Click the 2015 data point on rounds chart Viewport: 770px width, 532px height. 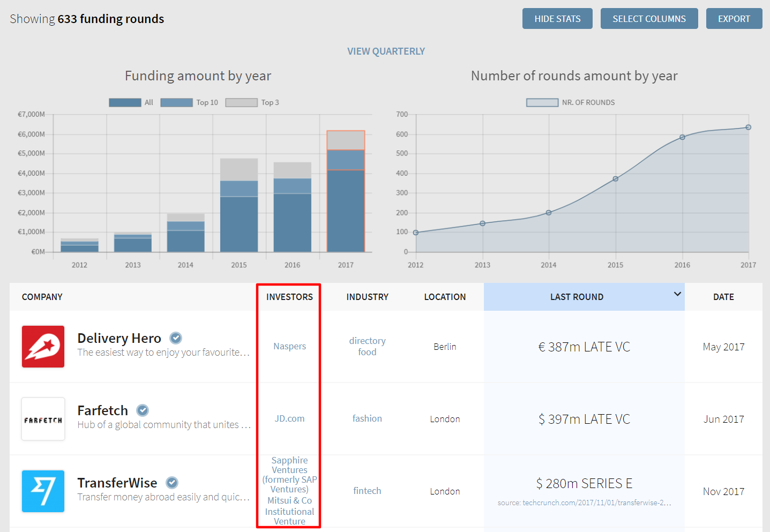[615, 179]
